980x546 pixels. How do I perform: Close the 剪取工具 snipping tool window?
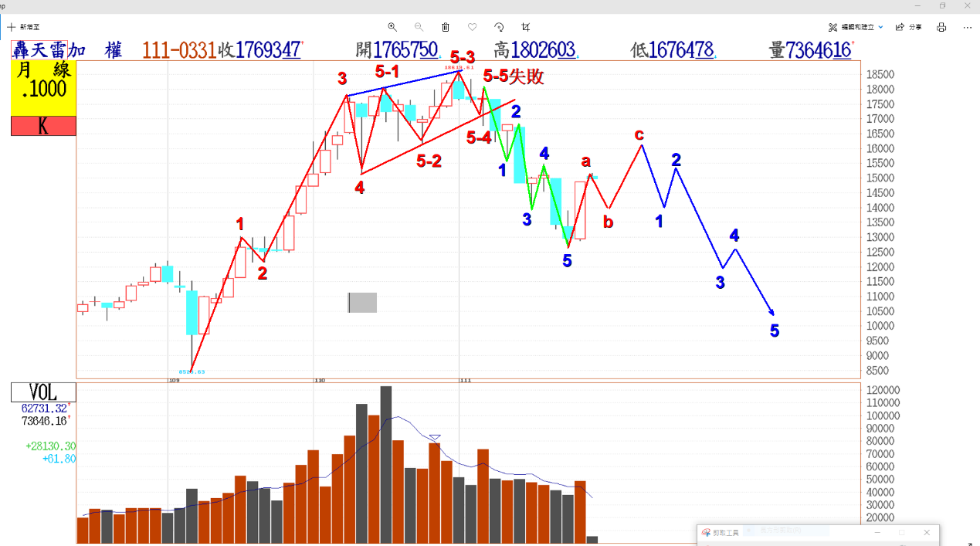927,533
